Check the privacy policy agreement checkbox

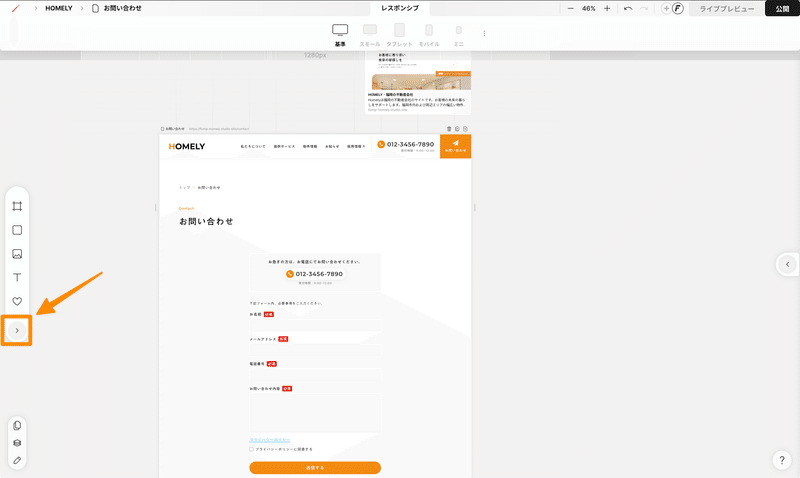[251, 449]
